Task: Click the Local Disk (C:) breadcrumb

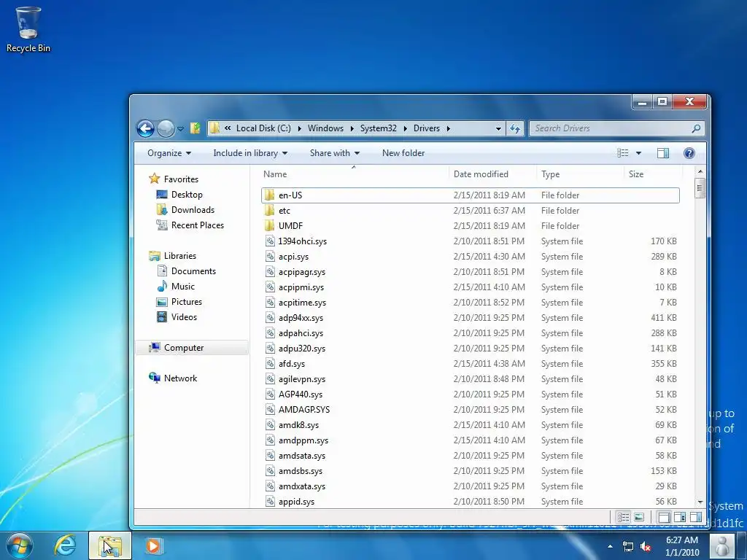Action: coord(263,128)
